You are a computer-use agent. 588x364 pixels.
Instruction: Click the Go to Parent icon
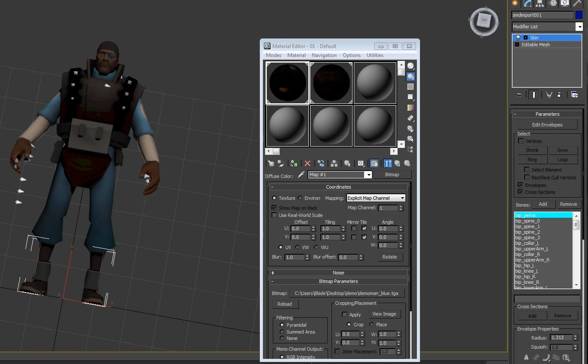397,163
